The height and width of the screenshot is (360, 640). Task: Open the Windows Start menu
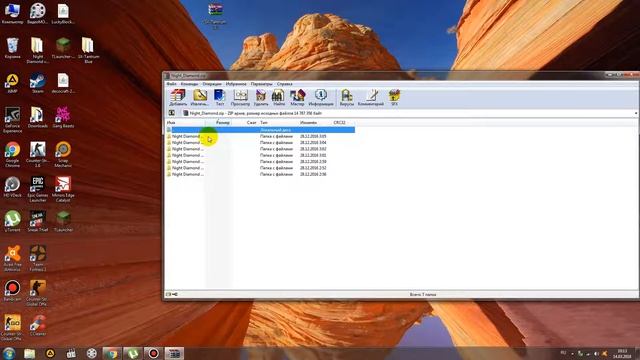[x=9, y=353]
